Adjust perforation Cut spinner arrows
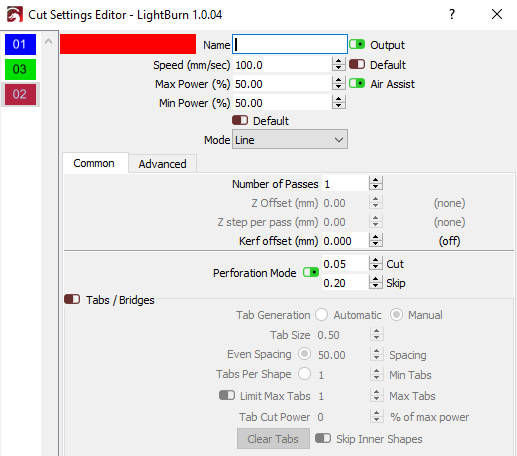This screenshot has height=456, width=517. click(376, 264)
